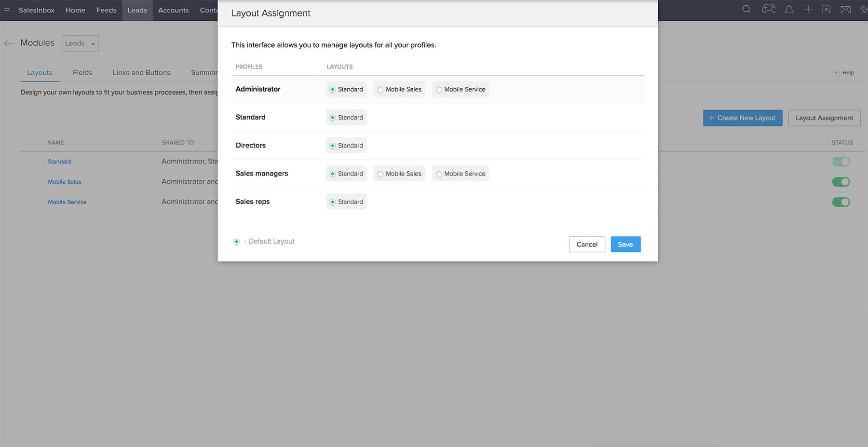
Task: Open the mail envelope icon
Action: 845,10
